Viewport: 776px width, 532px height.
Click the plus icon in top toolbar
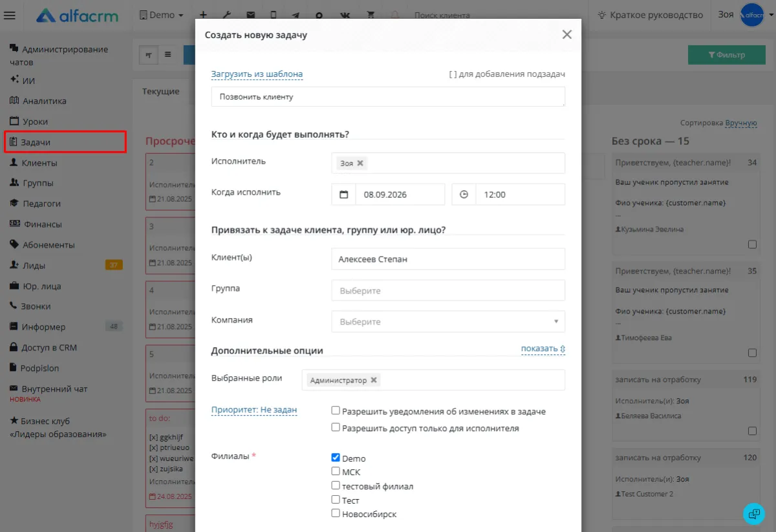pyautogui.click(x=203, y=15)
